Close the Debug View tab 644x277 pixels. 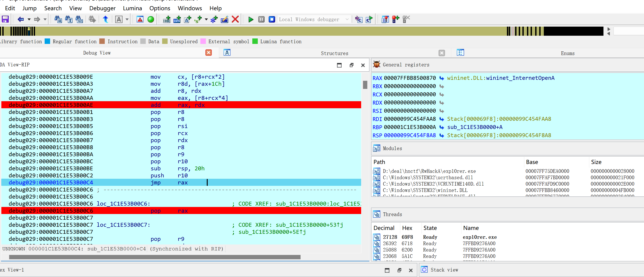[209, 53]
